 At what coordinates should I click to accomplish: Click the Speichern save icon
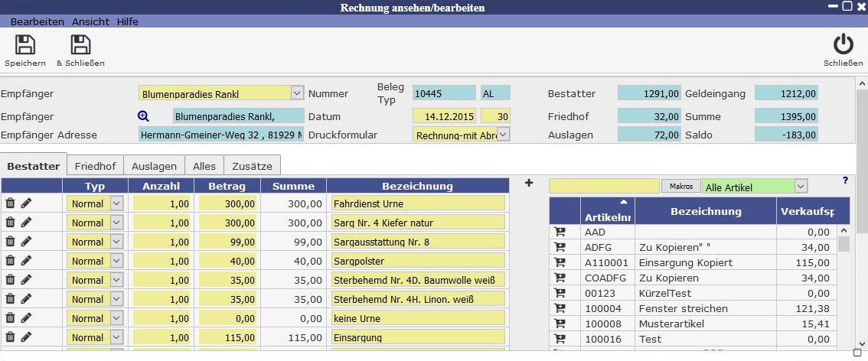coord(25,45)
